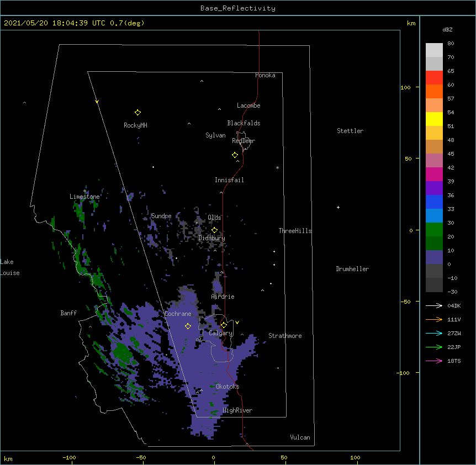Click the cyan 27ZW arrow in legend
Image resolution: width=476 pixels, height=465 pixels.
pyautogui.click(x=434, y=333)
